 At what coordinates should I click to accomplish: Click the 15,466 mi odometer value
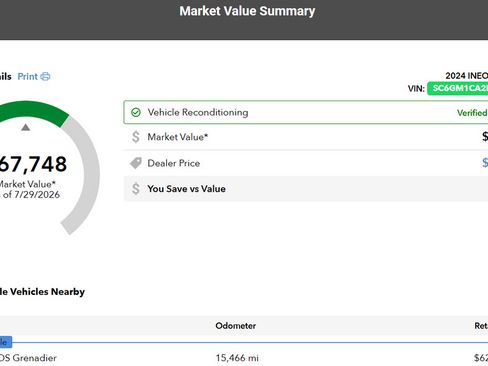(x=237, y=358)
